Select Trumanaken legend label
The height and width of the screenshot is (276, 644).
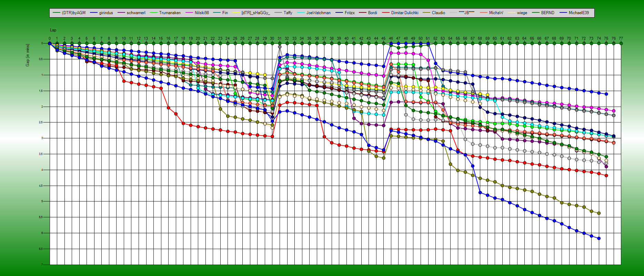170,13
